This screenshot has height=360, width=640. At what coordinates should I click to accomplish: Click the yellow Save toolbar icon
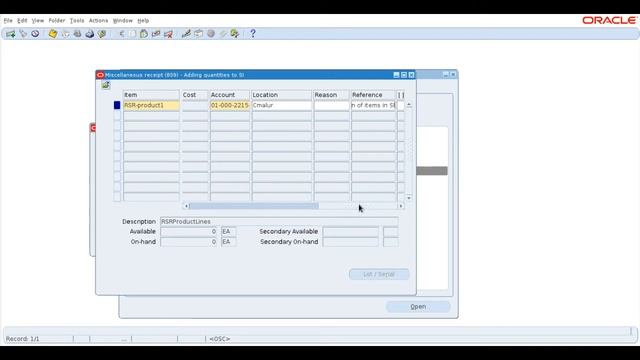[53, 34]
